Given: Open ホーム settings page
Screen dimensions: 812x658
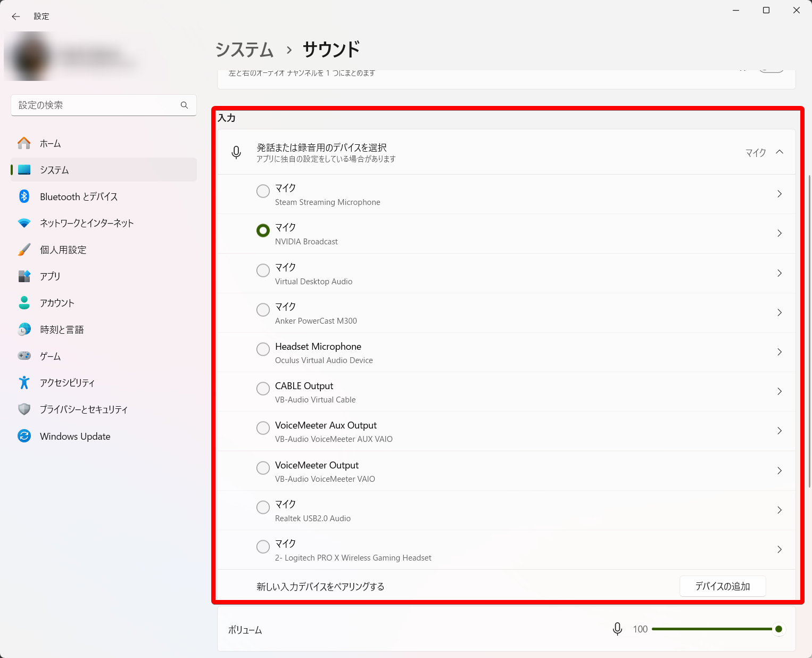Looking at the screenshot, I should coord(104,143).
